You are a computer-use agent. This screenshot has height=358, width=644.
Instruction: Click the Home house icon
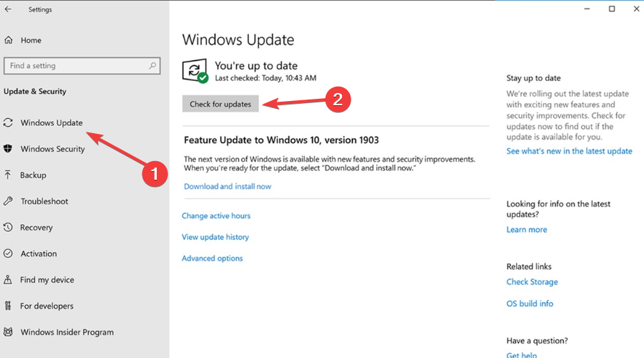[x=8, y=40]
